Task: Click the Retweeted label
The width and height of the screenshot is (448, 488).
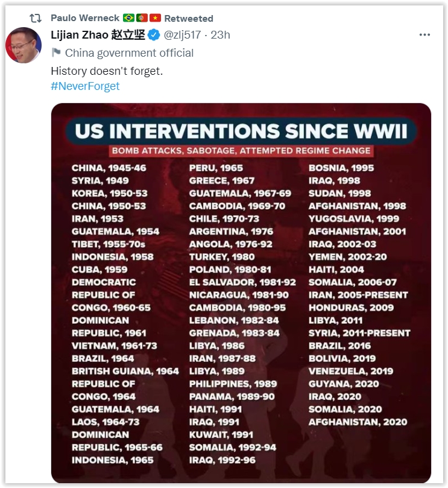Action: [x=189, y=18]
